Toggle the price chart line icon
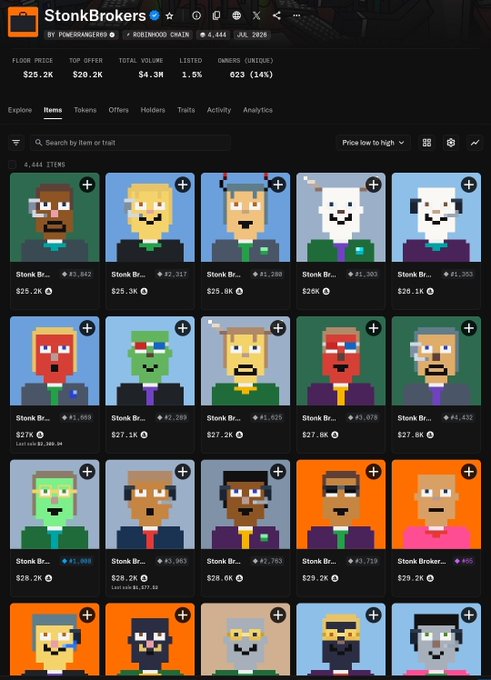The image size is (491, 680). 475,143
